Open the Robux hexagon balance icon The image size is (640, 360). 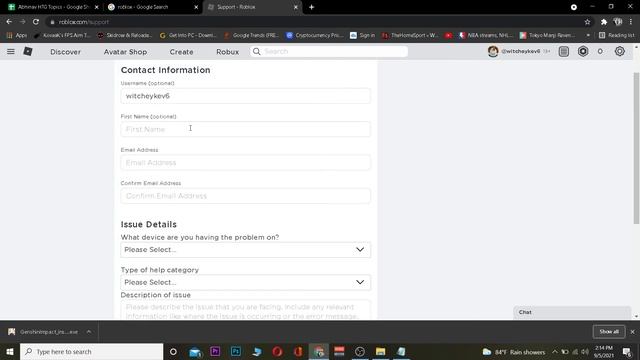[x=583, y=51]
